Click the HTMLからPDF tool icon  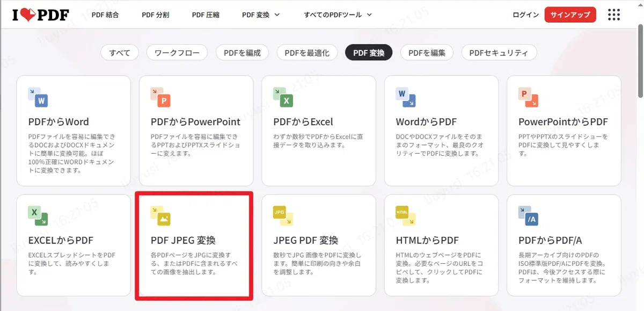(x=406, y=215)
